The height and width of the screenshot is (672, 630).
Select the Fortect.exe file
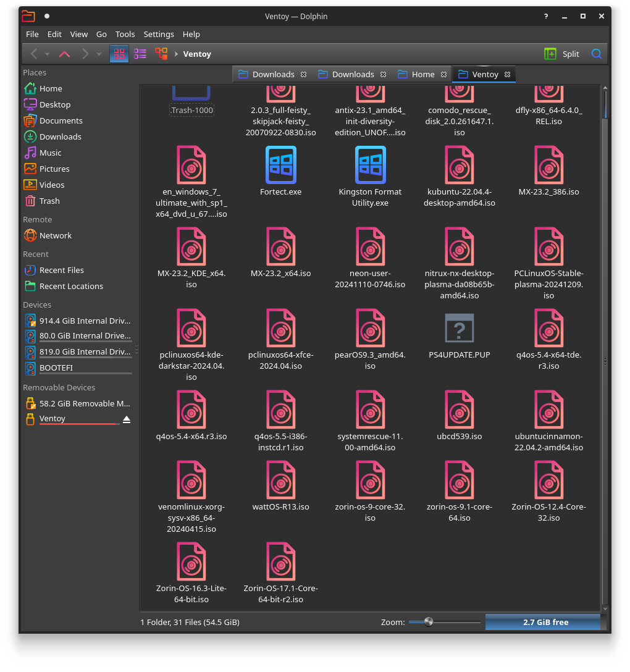coord(280,172)
